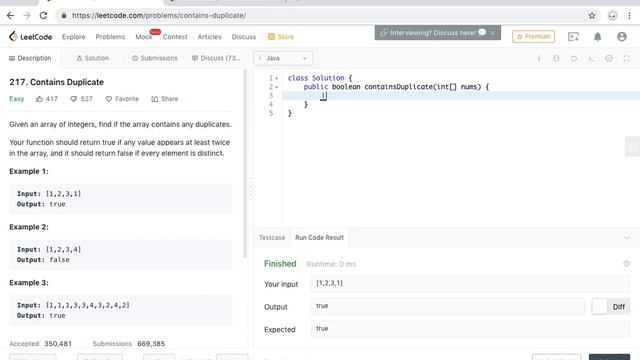Click the browser back arrow
Screen dimensions: 640x360
(x=10, y=16)
